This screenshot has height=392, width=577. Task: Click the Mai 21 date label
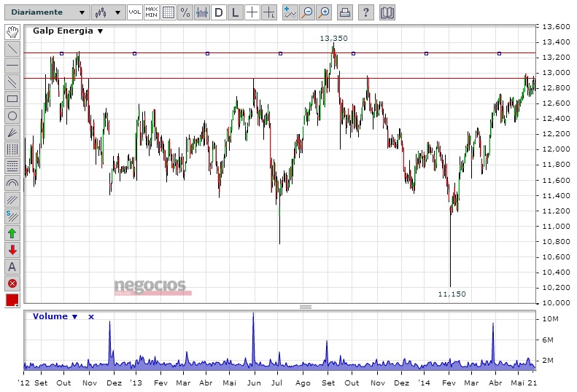pos(524,383)
